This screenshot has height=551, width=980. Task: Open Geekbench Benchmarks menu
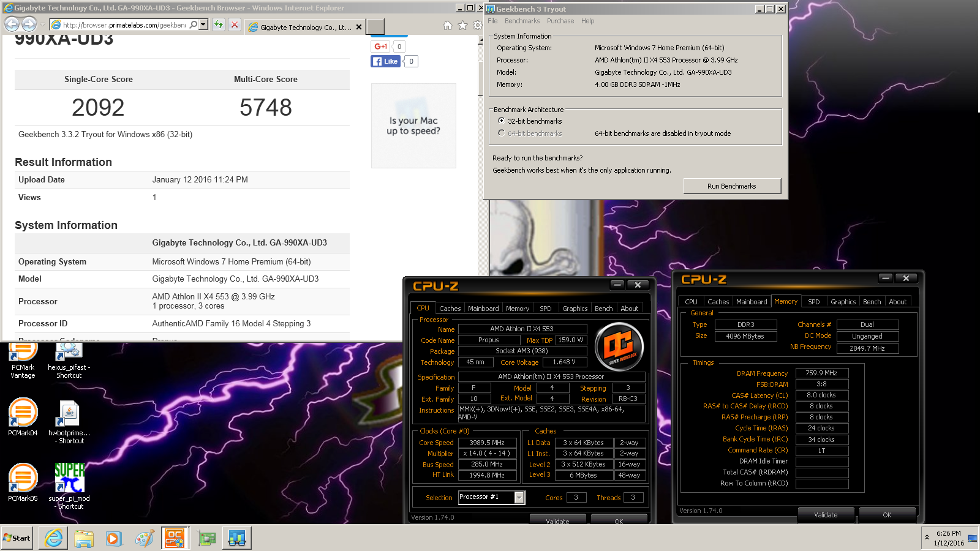pos(522,21)
